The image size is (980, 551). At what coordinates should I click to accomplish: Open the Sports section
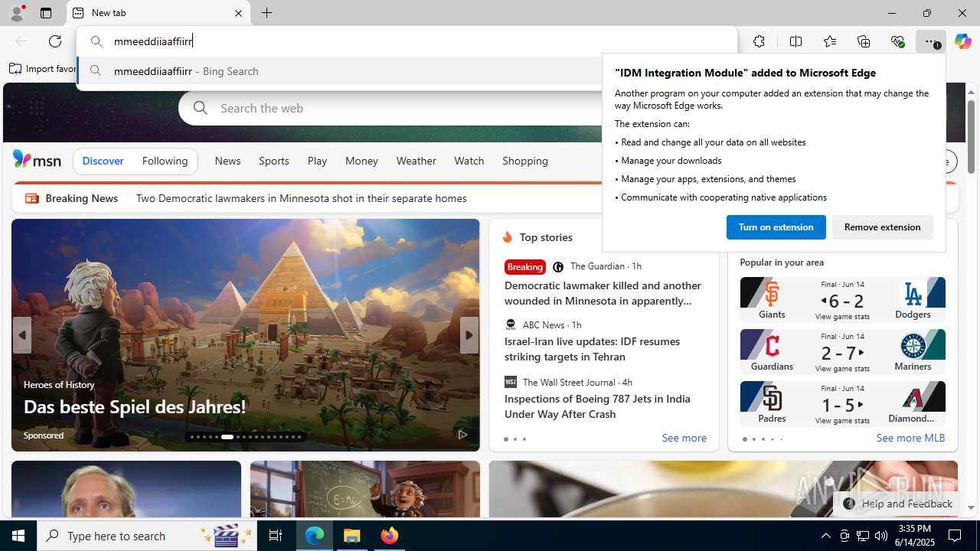[x=274, y=161]
